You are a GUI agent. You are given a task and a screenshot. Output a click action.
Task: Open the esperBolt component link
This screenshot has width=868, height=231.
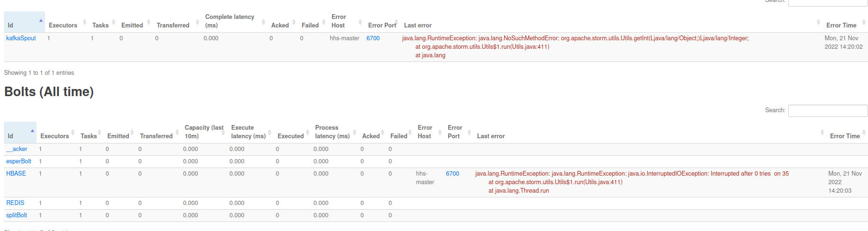(x=18, y=161)
